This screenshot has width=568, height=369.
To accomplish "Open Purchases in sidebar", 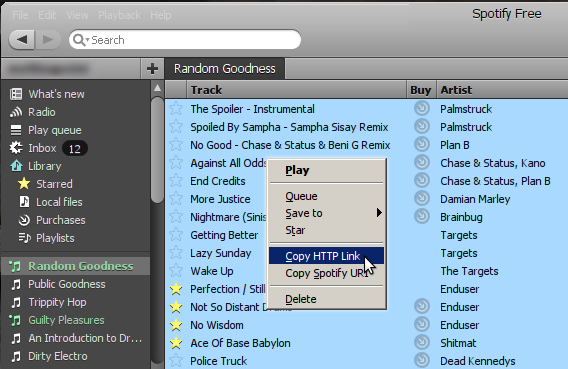I will 52,220.
